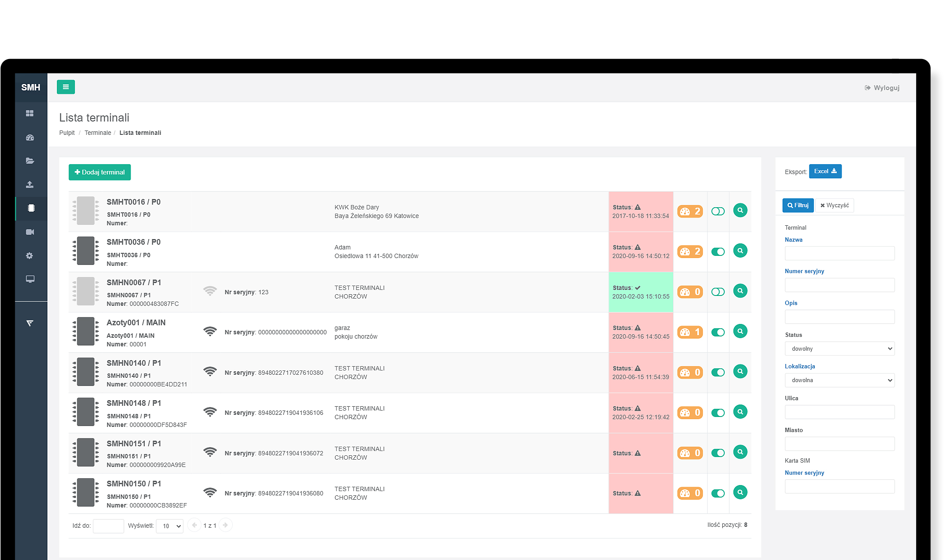Open the Status dropdown filter

pos(839,348)
